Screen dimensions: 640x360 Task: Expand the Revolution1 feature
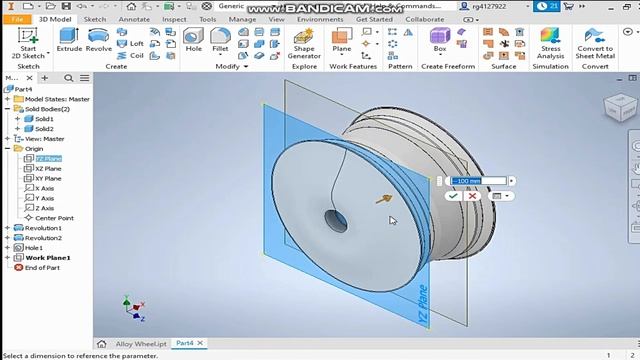click(x=7, y=228)
